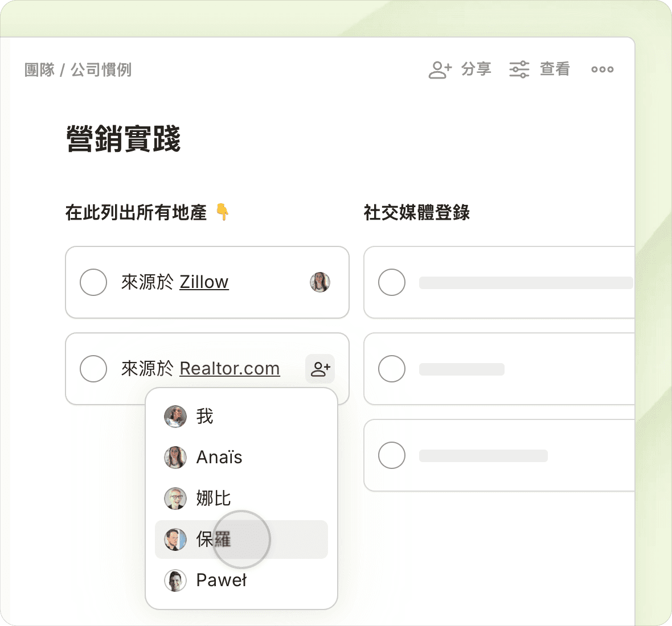
Task: Mark the Realtor.com task complete
Action: (93, 369)
